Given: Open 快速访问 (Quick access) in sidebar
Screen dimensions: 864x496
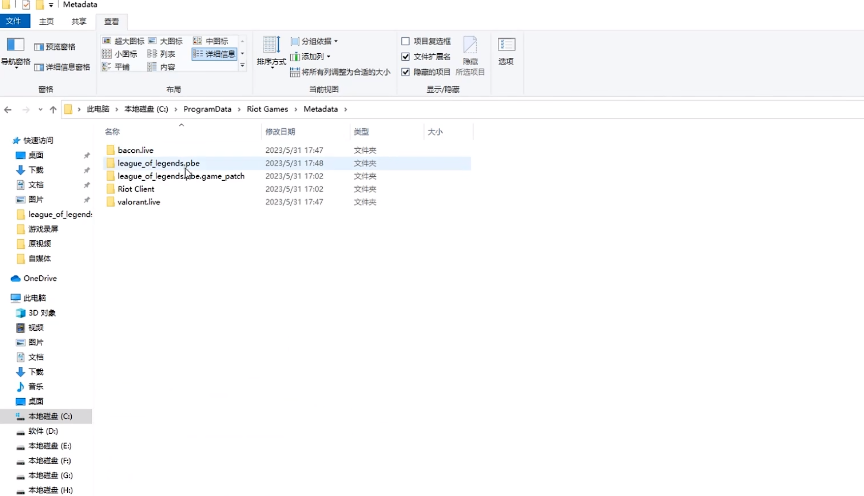Looking at the screenshot, I should tap(33, 141).
